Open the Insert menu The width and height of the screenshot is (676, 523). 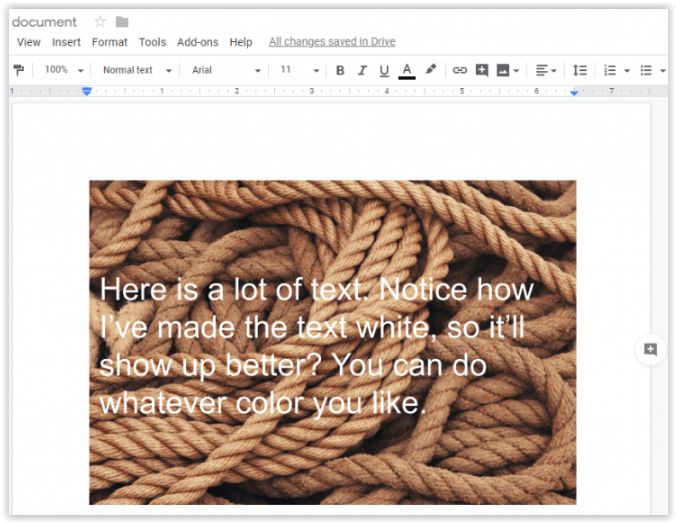66,42
